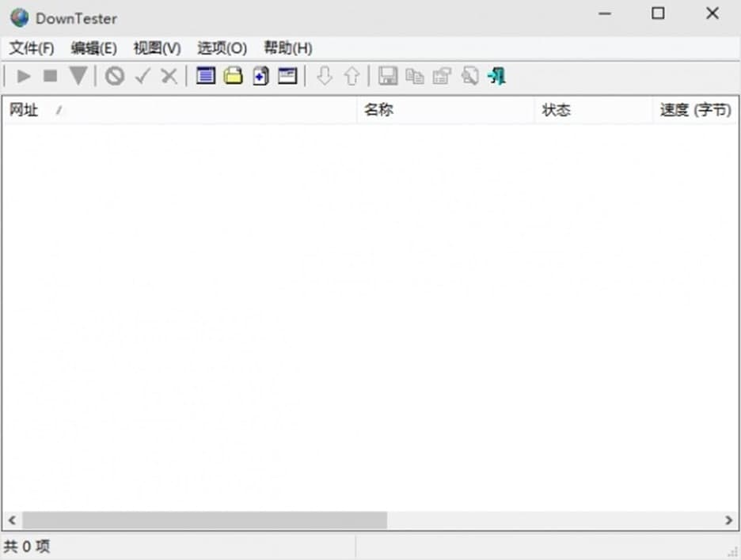Click the yellow open folder toolbar icon

(233, 76)
